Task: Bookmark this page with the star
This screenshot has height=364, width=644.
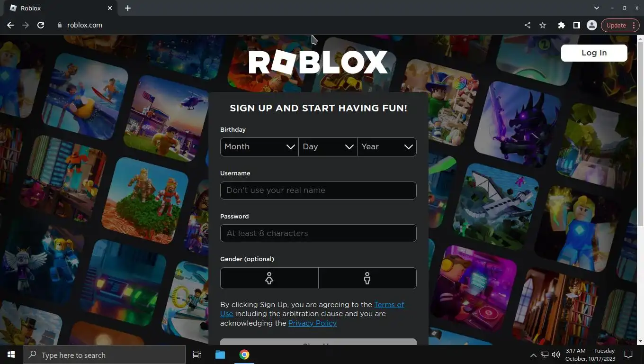Action: [x=543, y=25]
